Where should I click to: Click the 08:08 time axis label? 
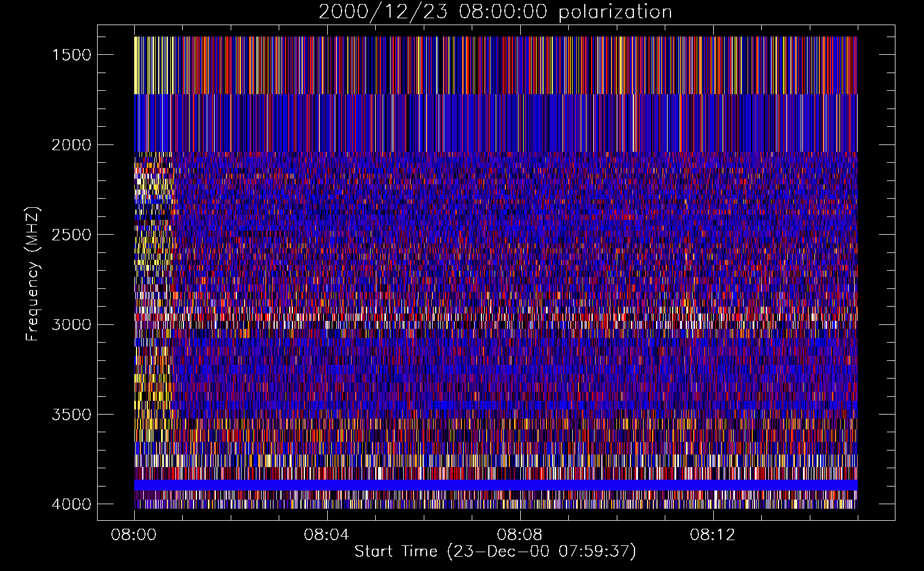tap(520, 535)
